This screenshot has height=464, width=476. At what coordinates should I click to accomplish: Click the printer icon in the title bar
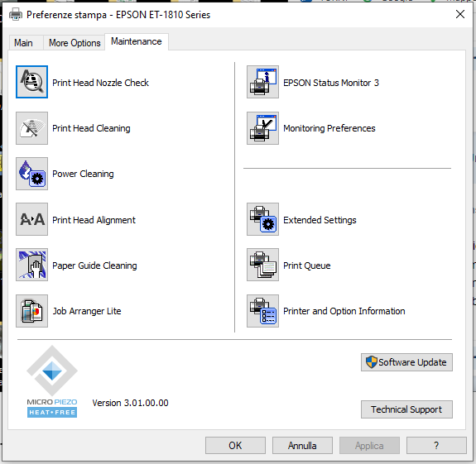pos(16,15)
